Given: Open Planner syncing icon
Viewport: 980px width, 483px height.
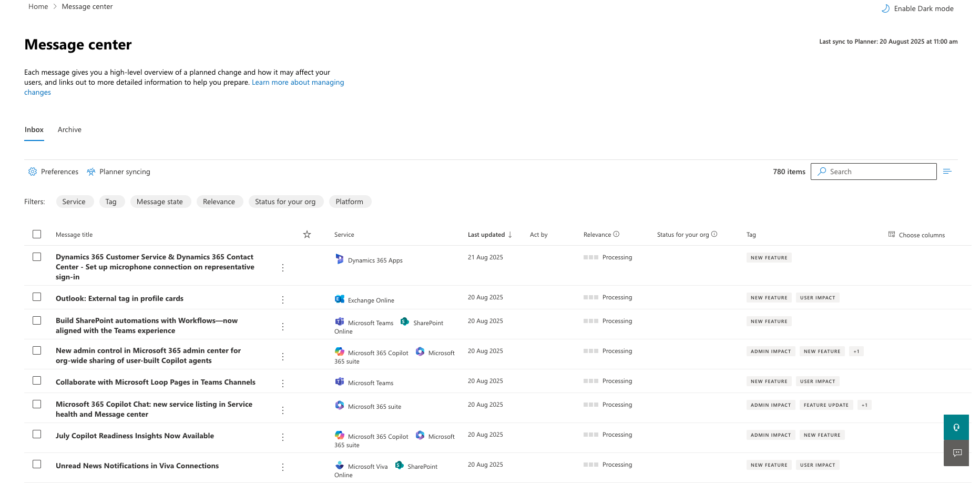Looking at the screenshot, I should 91,172.
